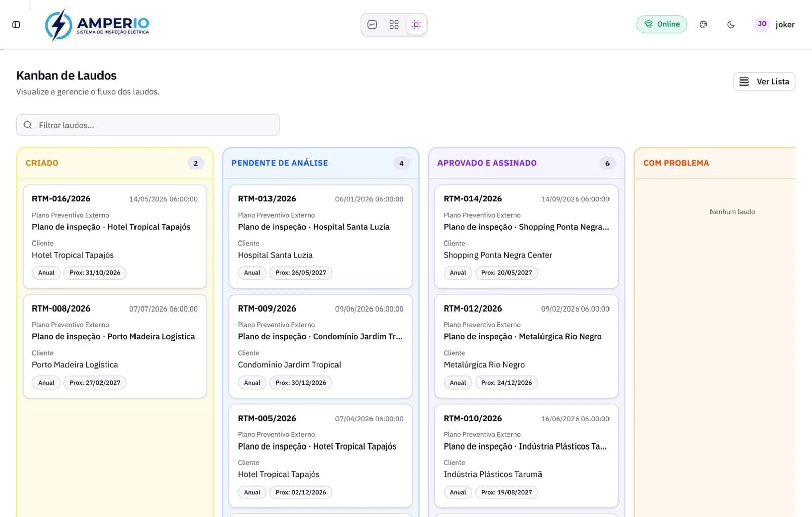The width and height of the screenshot is (812, 517).
Task: Open the JO user avatar
Action: point(762,24)
